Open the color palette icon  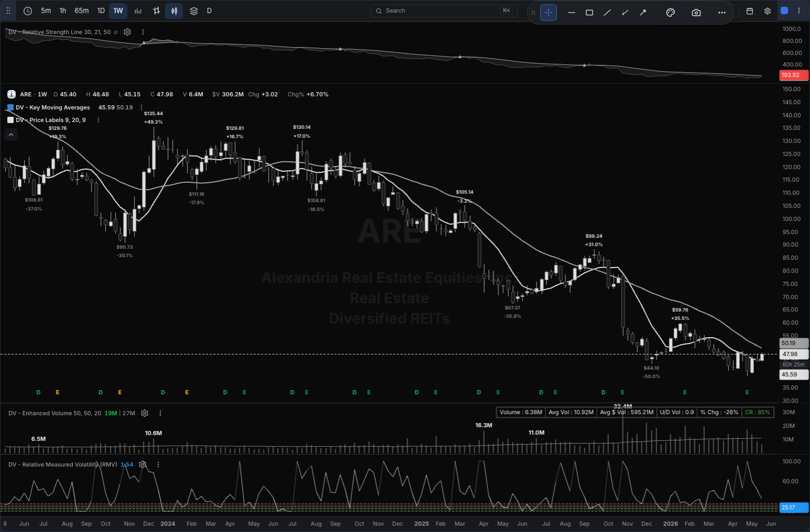pos(670,13)
